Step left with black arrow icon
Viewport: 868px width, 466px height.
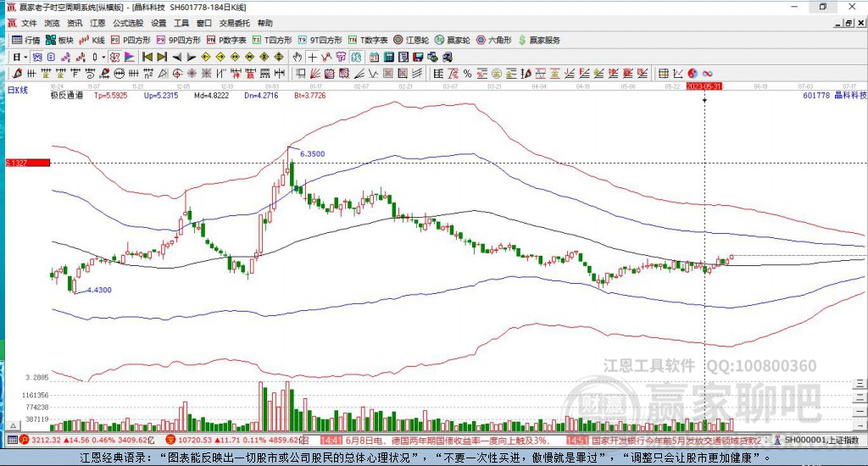[177, 57]
